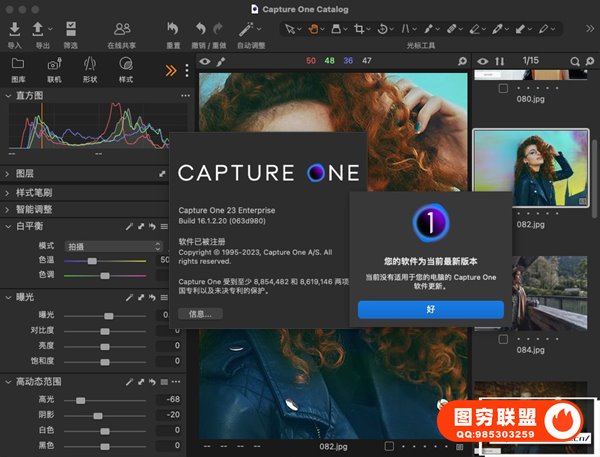Viewport: 600px width, 457px height.
Task: Toggle the viewer eye visibility icon
Action: [x=204, y=62]
